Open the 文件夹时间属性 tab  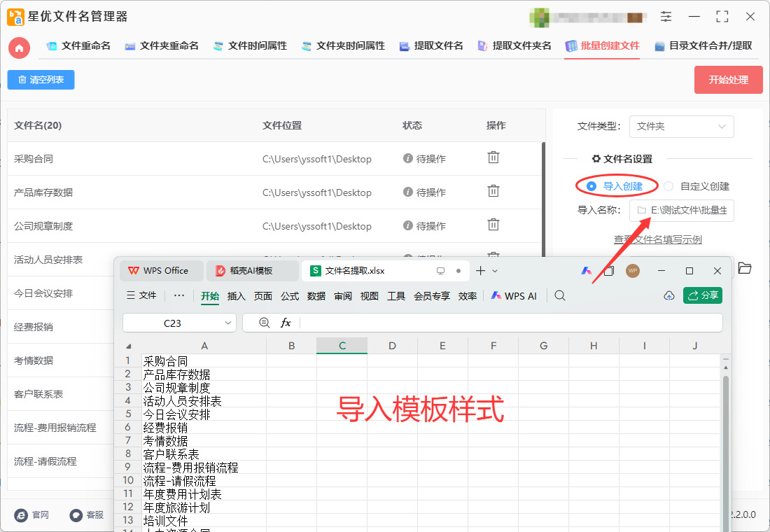343,45
